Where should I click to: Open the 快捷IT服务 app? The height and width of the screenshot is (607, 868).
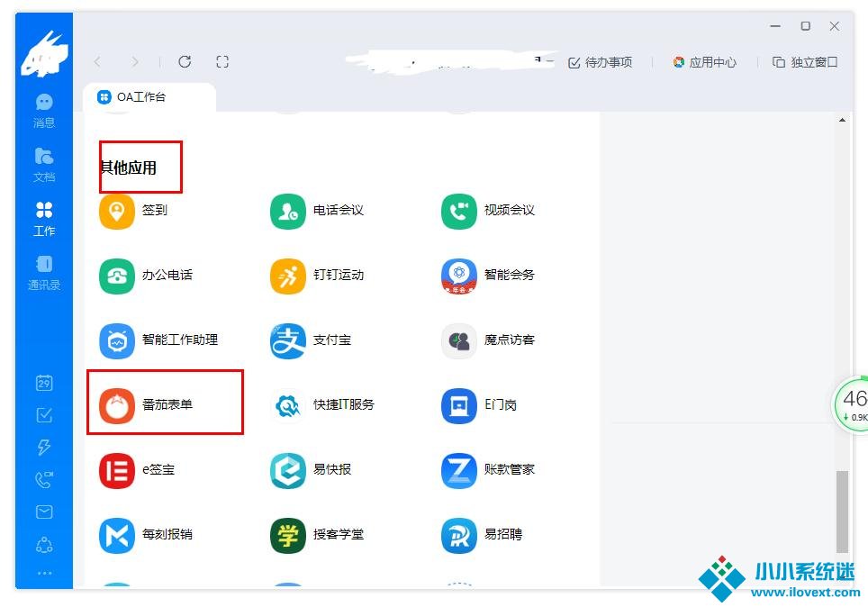(322, 405)
